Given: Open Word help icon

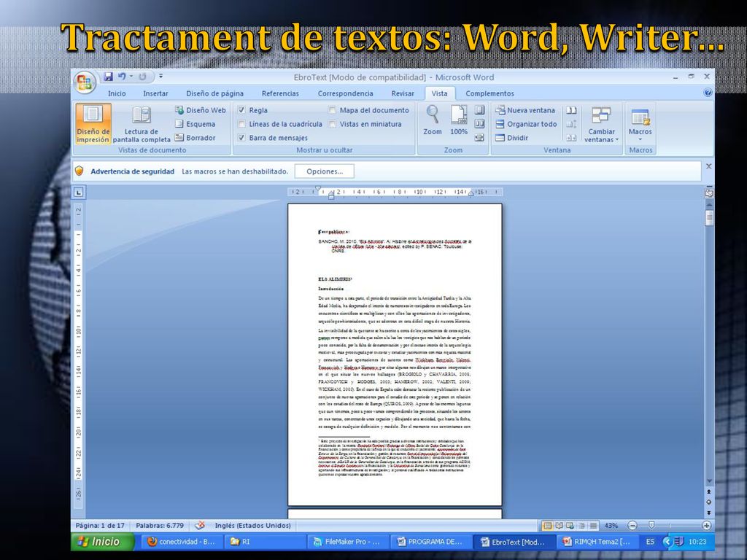Looking at the screenshot, I should click(x=708, y=93).
